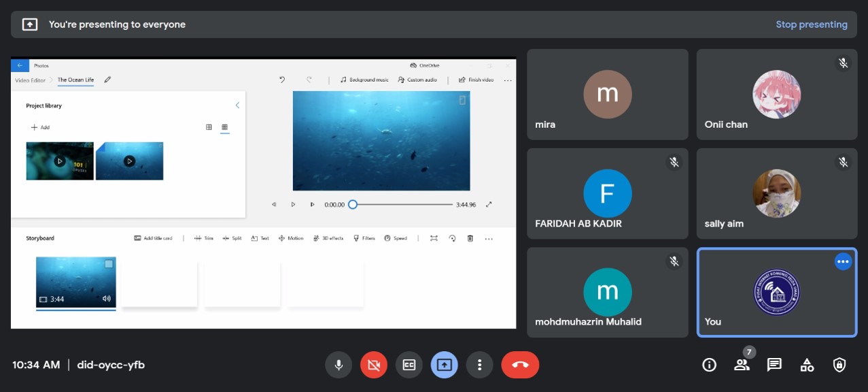Image resolution: width=868 pixels, height=392 pixels.
Task: Click the video seek slider handle
Action: [x=353, y=204]
